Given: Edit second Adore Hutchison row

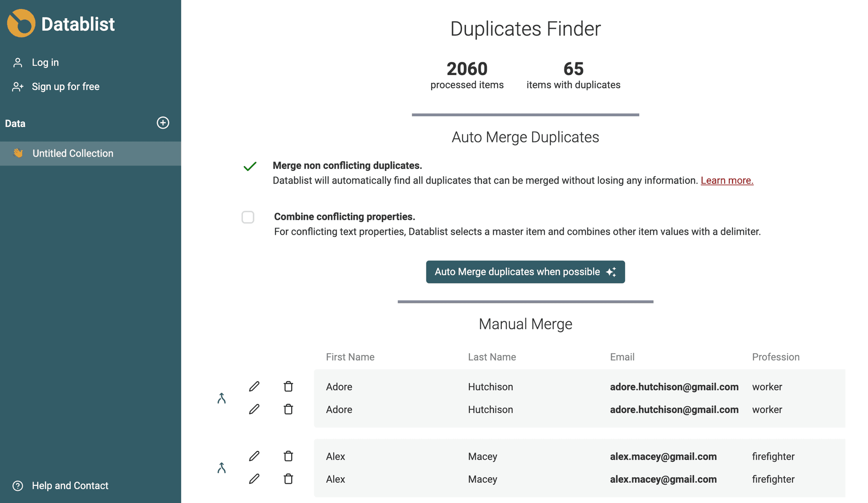Looking at the screenshot, I should coord(254,409).
